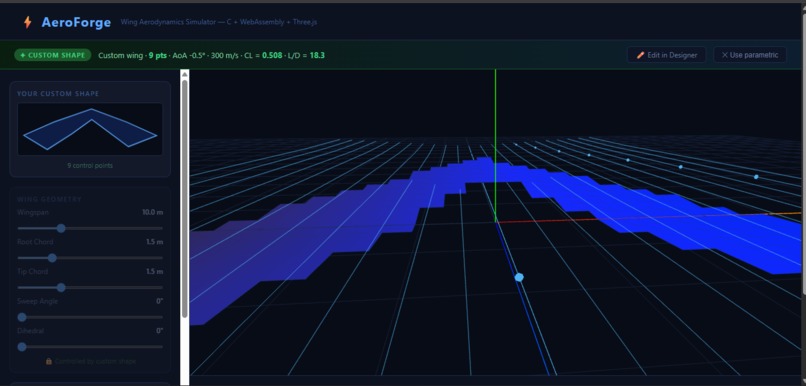Click the custom wing shape preview thumbnail

click(x=90, y=129)
